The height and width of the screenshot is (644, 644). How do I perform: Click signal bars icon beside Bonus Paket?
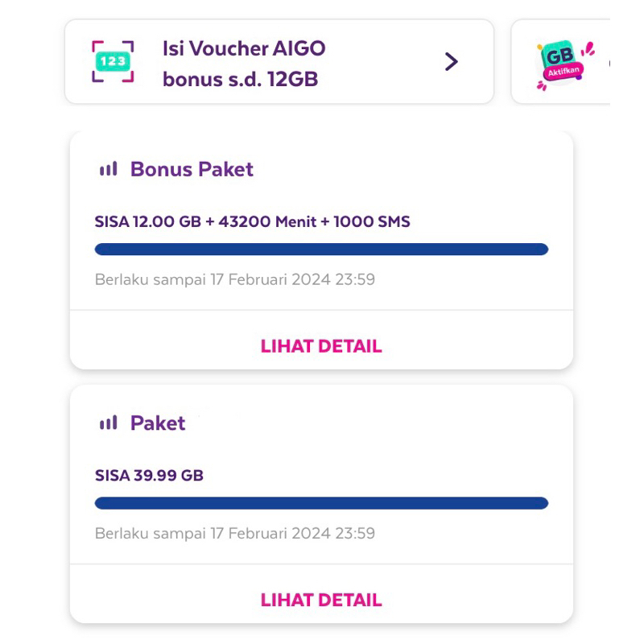109,169
